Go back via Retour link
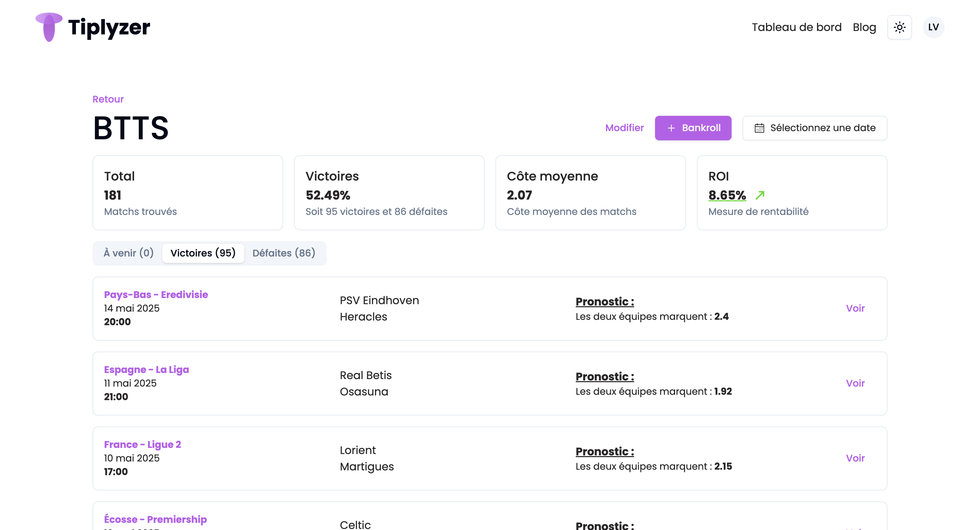Screen dimensions: 980x530 coord(108,99)
